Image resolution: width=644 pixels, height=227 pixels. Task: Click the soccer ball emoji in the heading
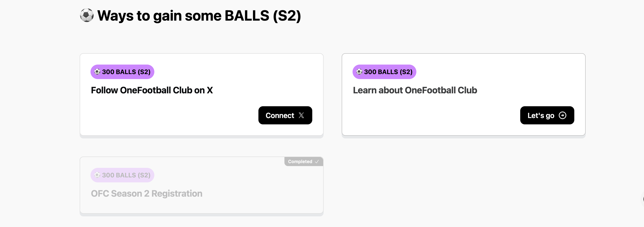87,15
